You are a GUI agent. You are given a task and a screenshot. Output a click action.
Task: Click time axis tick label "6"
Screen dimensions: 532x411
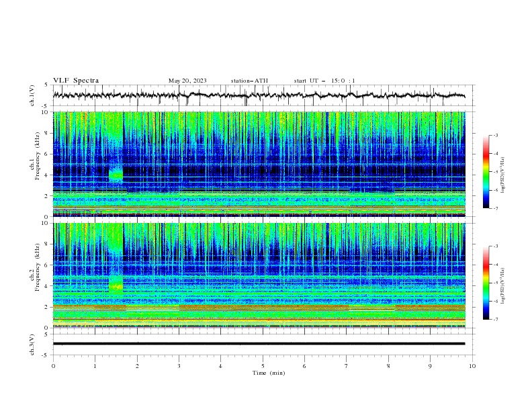(x=304, y=366)
